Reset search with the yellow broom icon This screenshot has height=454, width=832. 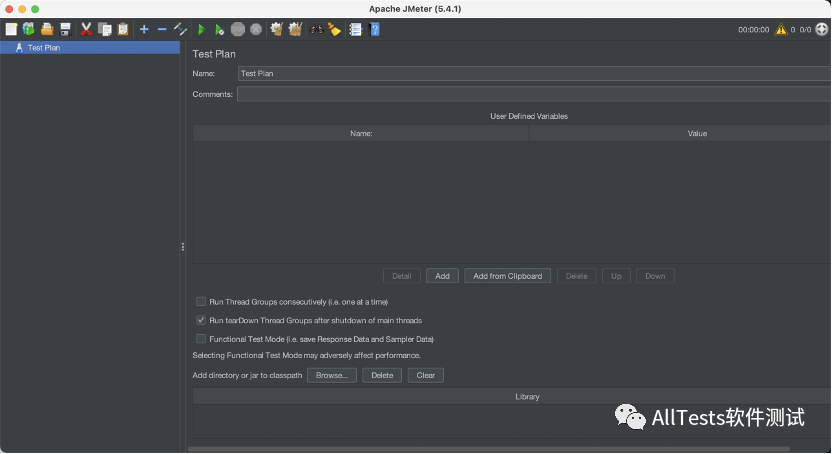pyautogui.click(x=334, y=29)
